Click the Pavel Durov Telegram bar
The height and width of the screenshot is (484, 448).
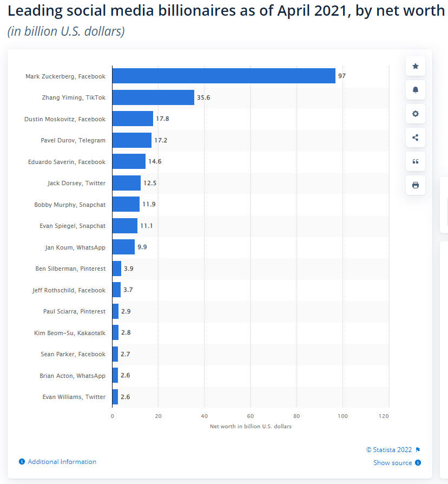tap(132, 140)
